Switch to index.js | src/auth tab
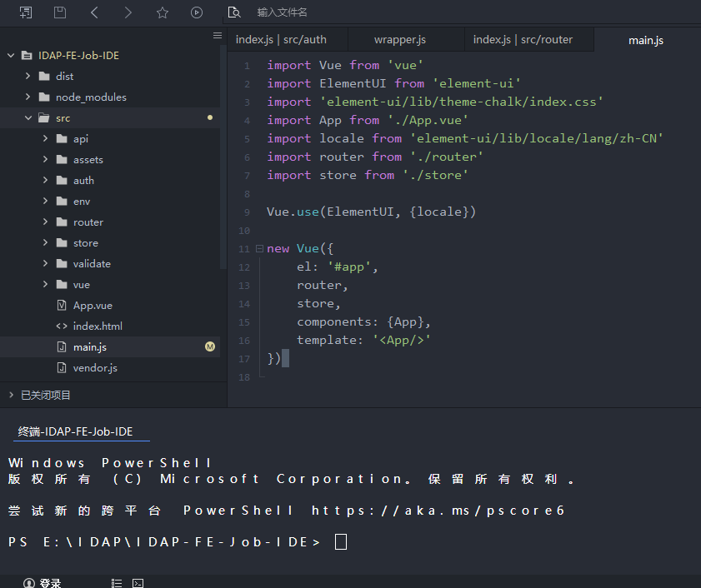 click(288, 40)
